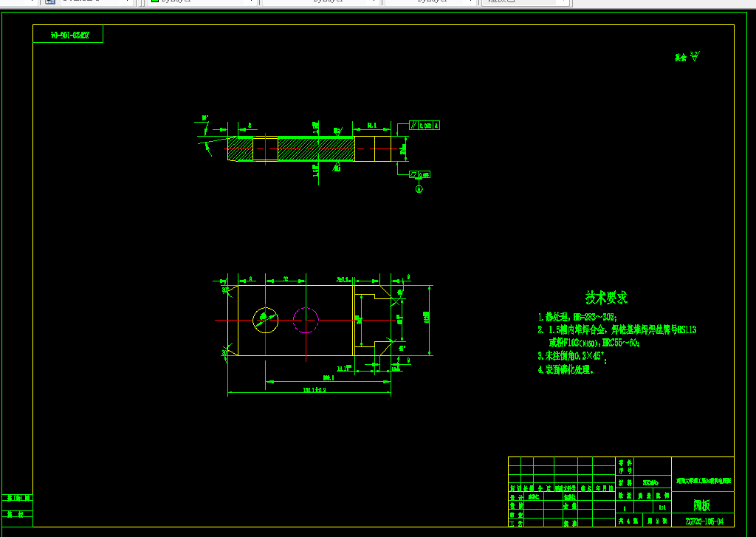756x537 pixels.
Task: Select the line containing HRC55~60
Action: (x=594, y=343)
